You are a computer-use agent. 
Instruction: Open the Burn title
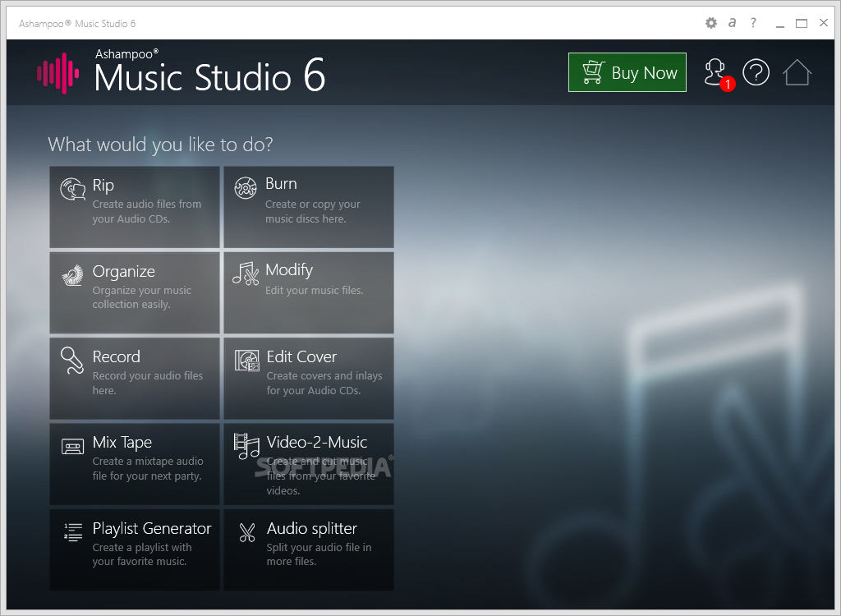281,183
